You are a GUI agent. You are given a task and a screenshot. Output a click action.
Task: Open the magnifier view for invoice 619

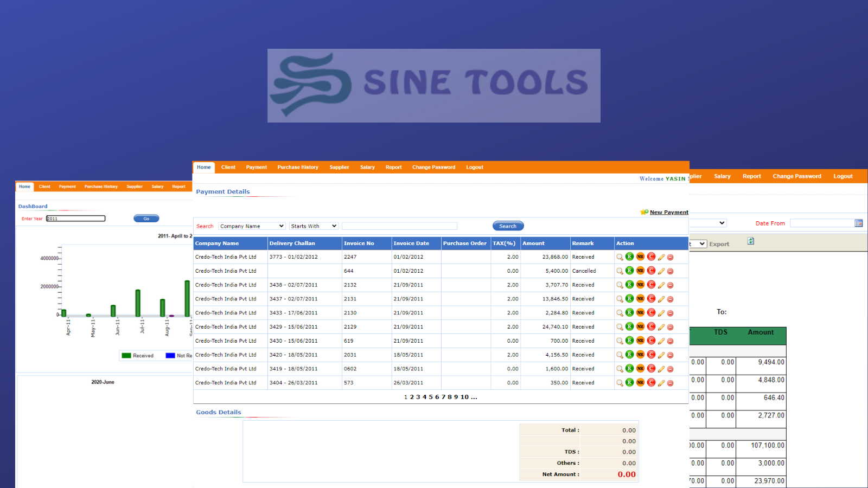[620, 341]
